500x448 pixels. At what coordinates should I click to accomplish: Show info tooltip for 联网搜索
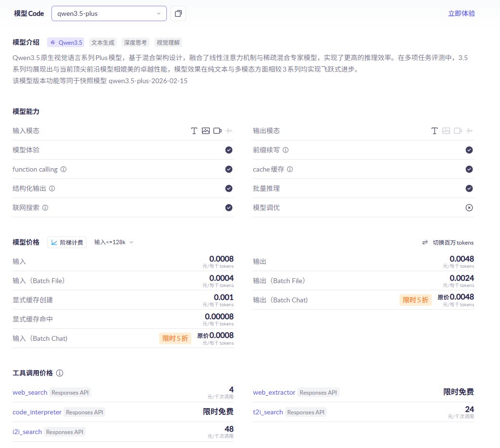(45, 208)
